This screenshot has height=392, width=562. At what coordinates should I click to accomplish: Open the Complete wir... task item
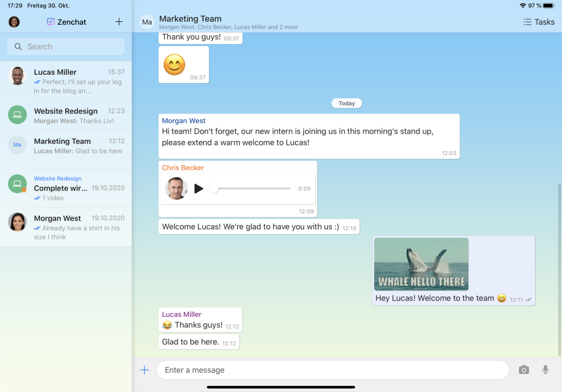pos(66,189)
